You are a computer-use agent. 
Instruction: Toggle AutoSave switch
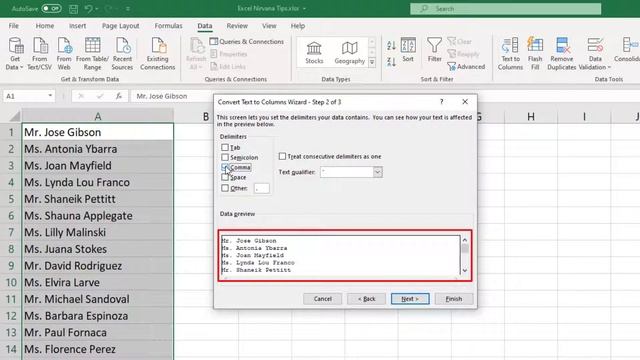click(x=51, y=9)
